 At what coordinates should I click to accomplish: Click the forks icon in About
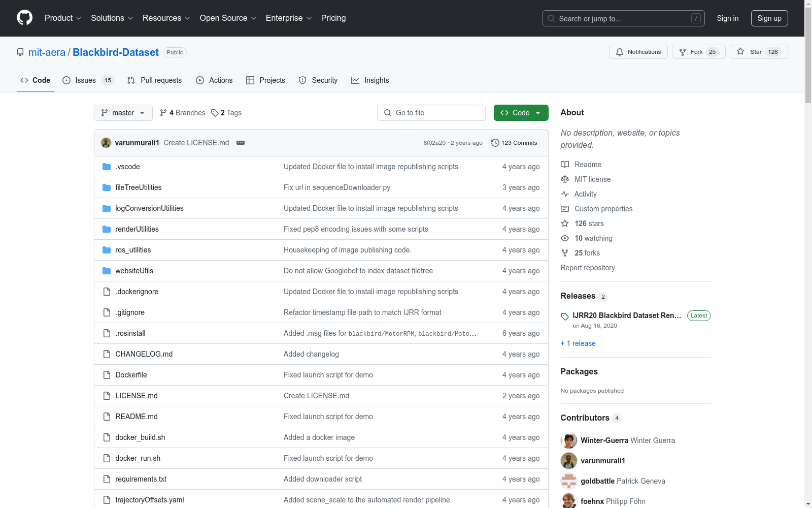tap(565, 253)
